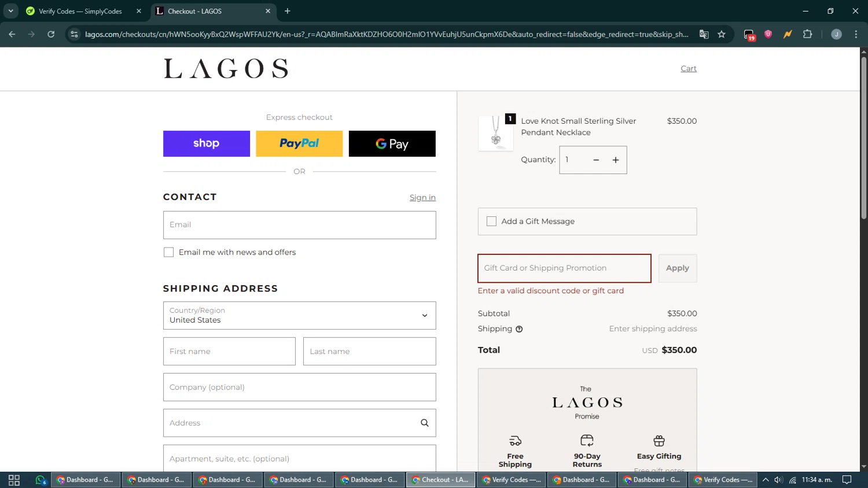Open the Cart link

[x=689, y=68]
